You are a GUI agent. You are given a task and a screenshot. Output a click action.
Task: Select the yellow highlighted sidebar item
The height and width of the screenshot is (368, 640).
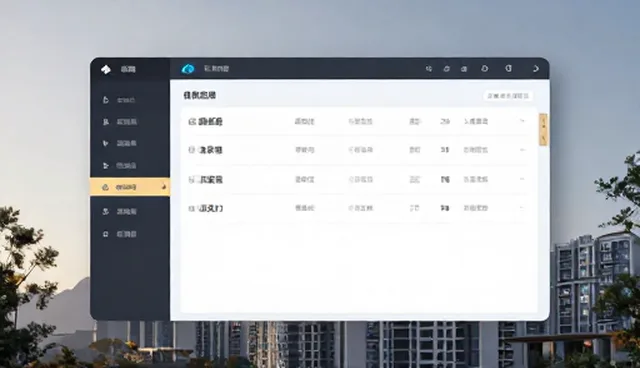(x=130, y=187)
